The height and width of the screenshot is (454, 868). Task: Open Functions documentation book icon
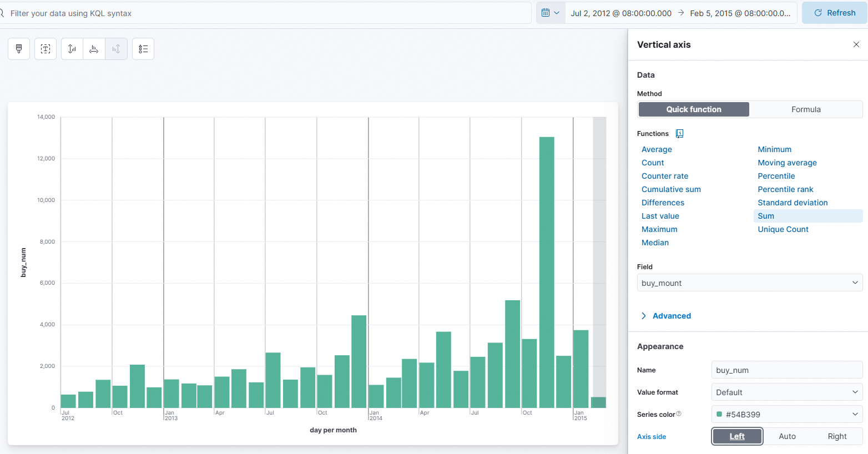point(679,134)
